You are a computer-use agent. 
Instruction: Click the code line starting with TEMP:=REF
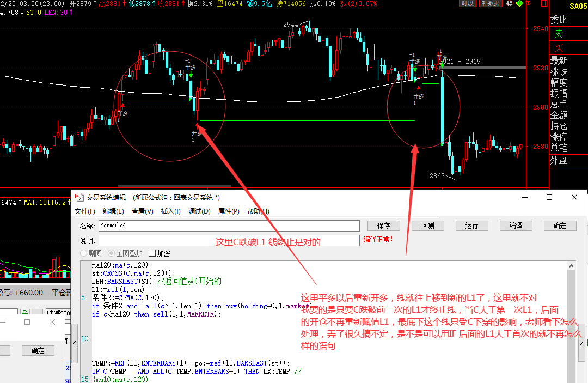[x=191, y=363]
